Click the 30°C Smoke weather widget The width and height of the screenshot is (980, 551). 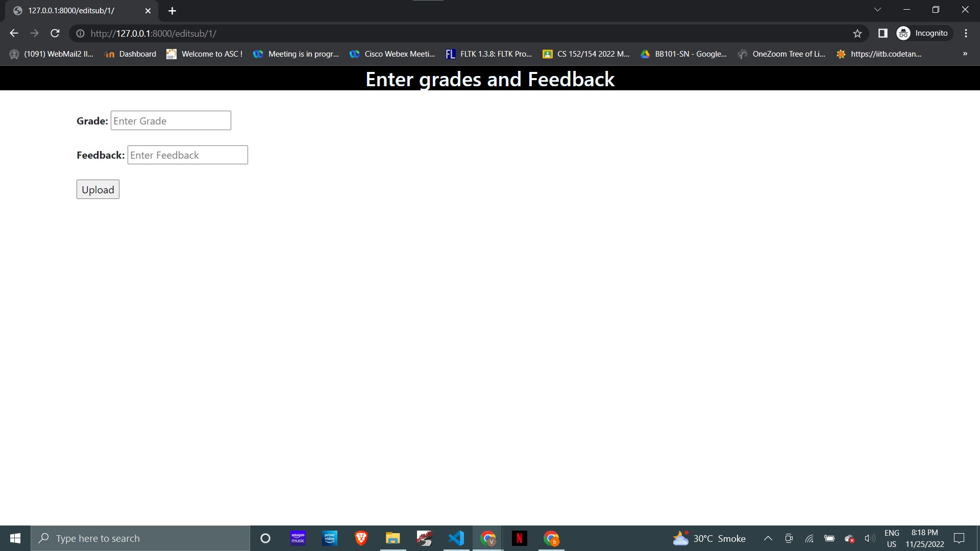(x=709, y=538)
